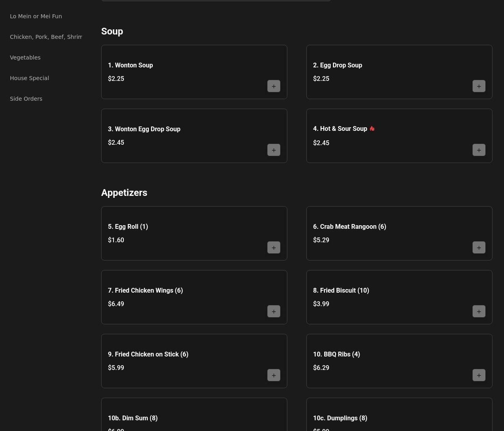Screen dimensions: 504x431
Task: Add Wonton Egg Drop Soup to order
Action: pyautogui.click(x=274, y=150)
